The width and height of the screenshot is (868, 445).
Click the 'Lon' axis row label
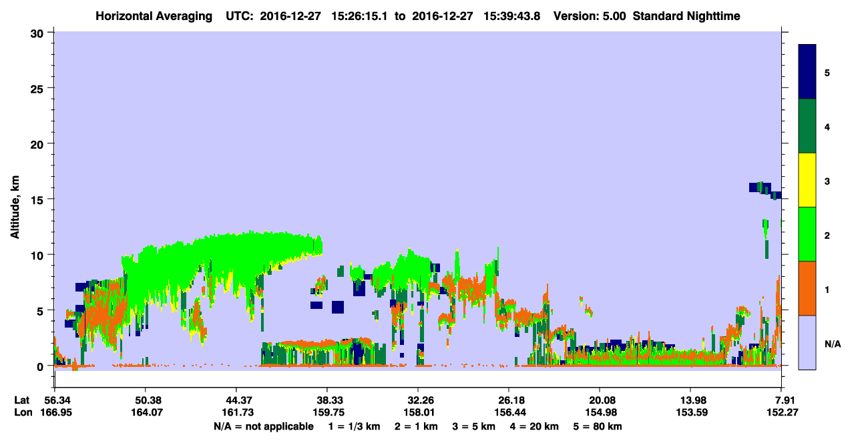click(23, 412)
